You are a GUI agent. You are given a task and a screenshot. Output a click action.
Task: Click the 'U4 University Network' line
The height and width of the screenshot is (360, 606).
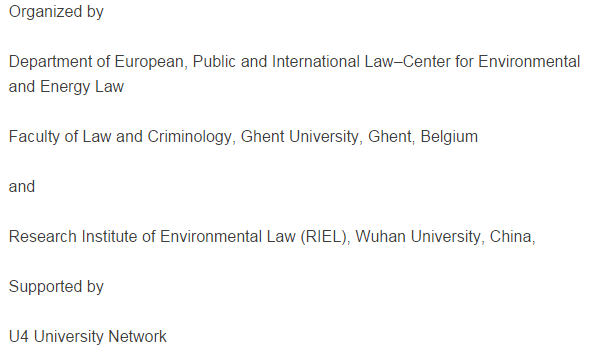tap(88, 336)
